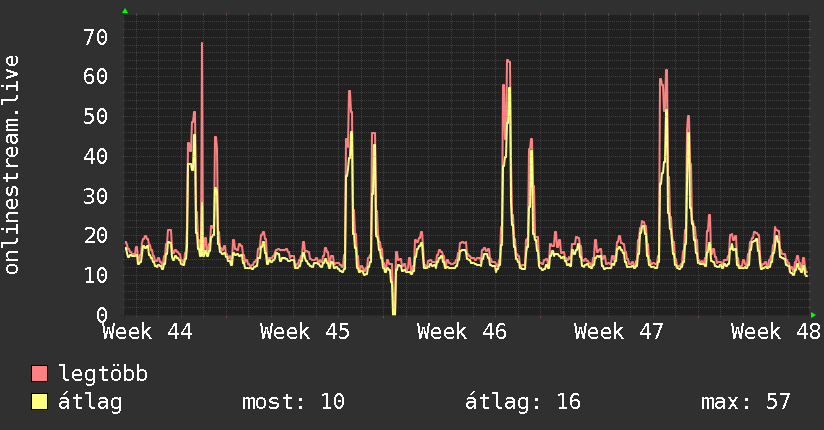Viewport: 824px width, 430px height.
Task: Click the 70 y-axis value
Action: pos(96,37)
